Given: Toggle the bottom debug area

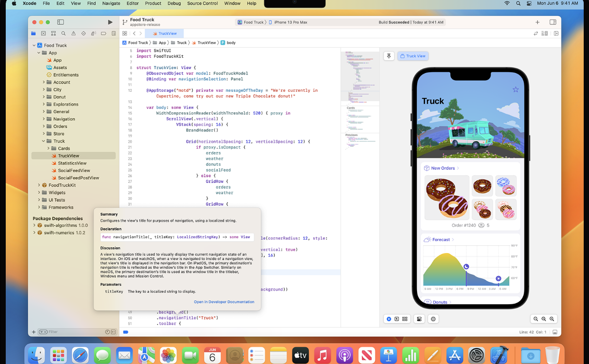Looking at the screenshot, I should point(555,332).
